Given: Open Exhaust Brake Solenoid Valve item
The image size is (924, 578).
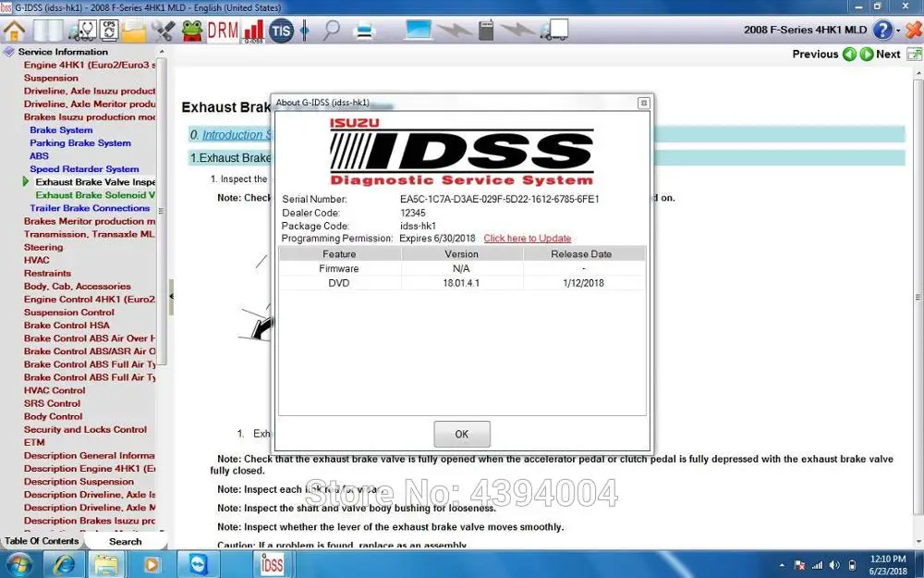Looking at the screenshot, I should 95,195.
